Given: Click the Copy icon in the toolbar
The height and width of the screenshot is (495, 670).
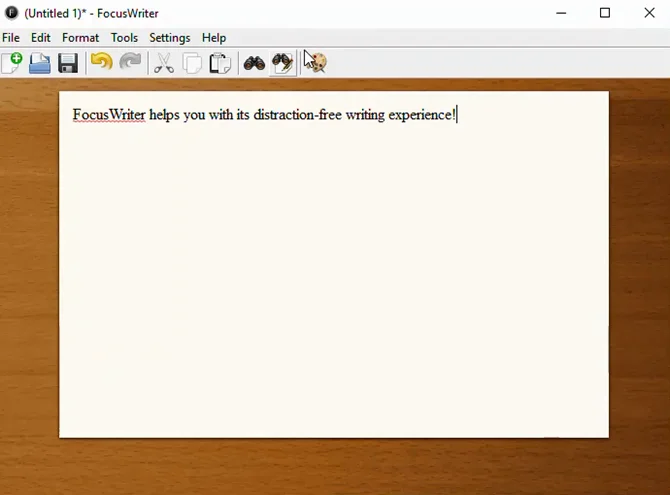Looking at the screenshot, I should tap(192, 63).
